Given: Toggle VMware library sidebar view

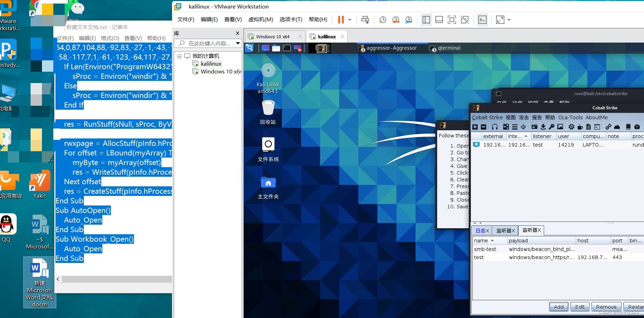Looking at the screenshot, I should pos(426,20).
